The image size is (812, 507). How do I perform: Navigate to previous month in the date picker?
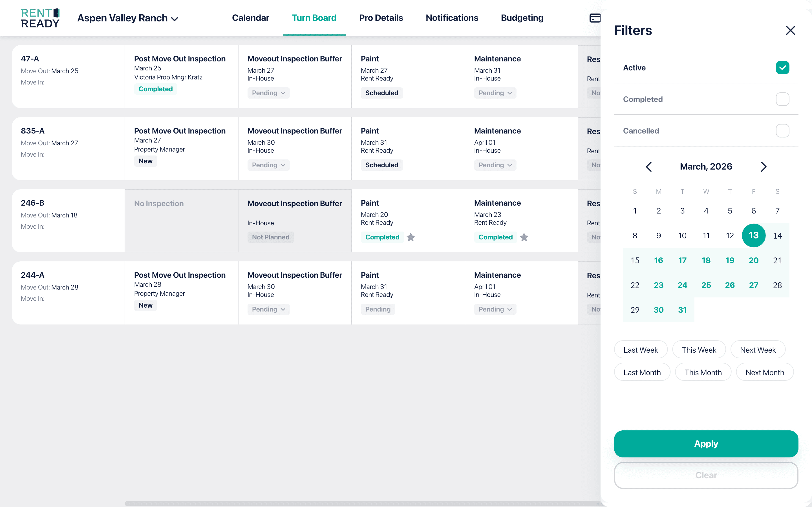[x=649, y=166]
